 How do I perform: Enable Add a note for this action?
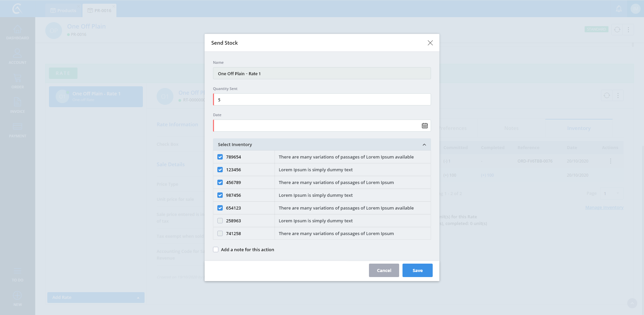(x=216, y=250)
